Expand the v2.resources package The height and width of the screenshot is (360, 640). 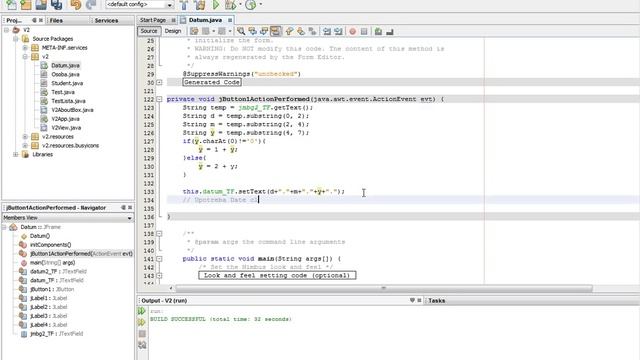point(25,137)
